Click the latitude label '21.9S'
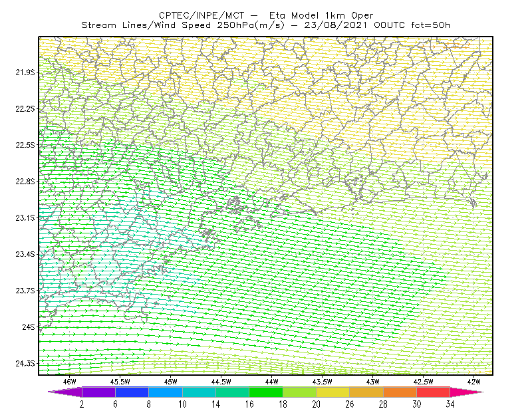The width and height of the screenshot is (532, 411). 25,72
